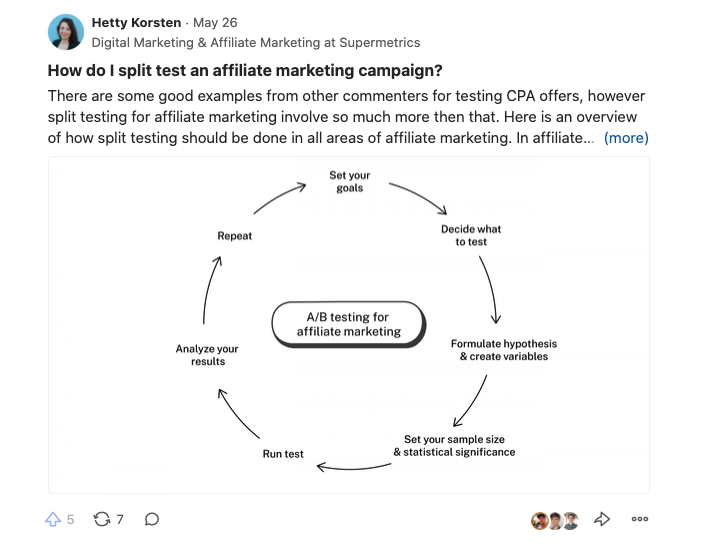Screen dimensions: 722x546
Task: Click the reshare circular arrows icon
Action: point(102,519)
